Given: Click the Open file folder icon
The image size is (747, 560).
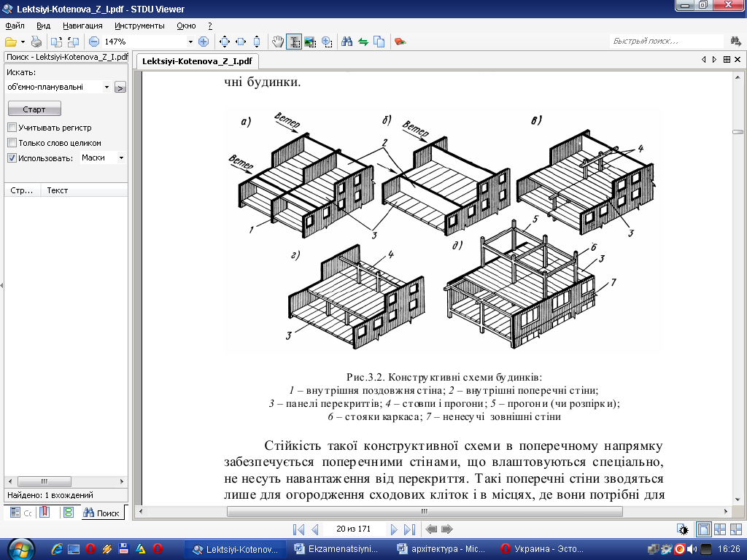Looking at the screenshot, I should pyautogui.click(x=10, y=42).
